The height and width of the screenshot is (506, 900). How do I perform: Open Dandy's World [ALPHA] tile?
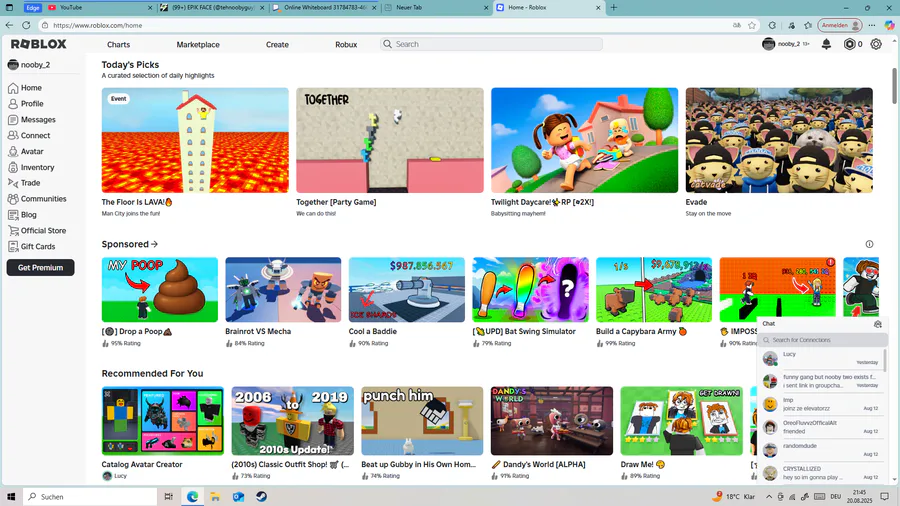click(x=552, y=421)
